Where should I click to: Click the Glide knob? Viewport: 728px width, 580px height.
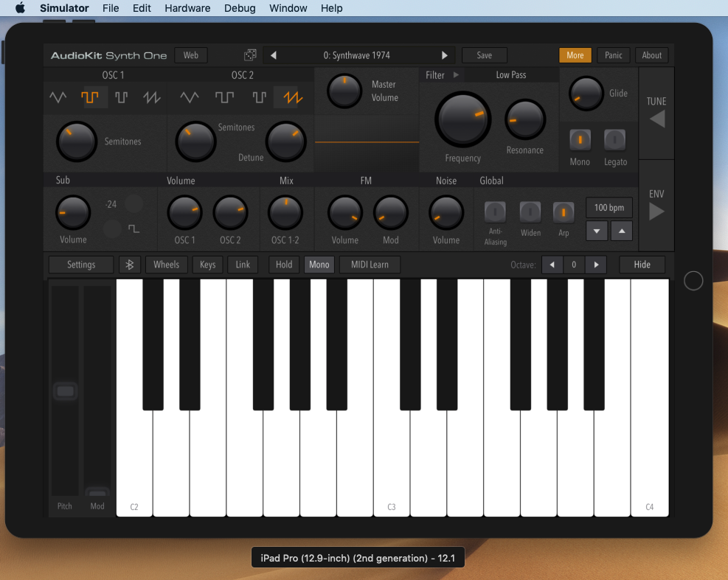[x=586, y=94]
